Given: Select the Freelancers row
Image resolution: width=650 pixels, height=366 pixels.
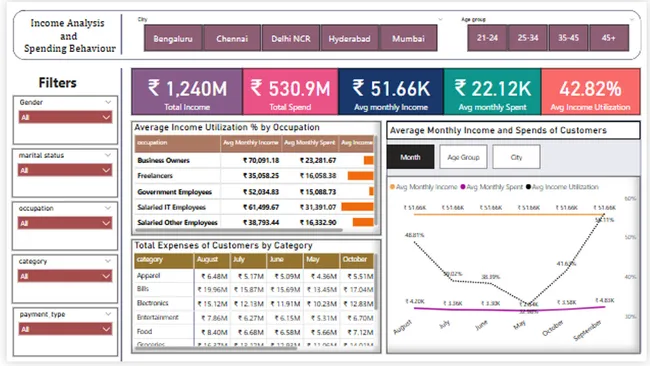Looking at the screenshot, I should pos(254,176).
